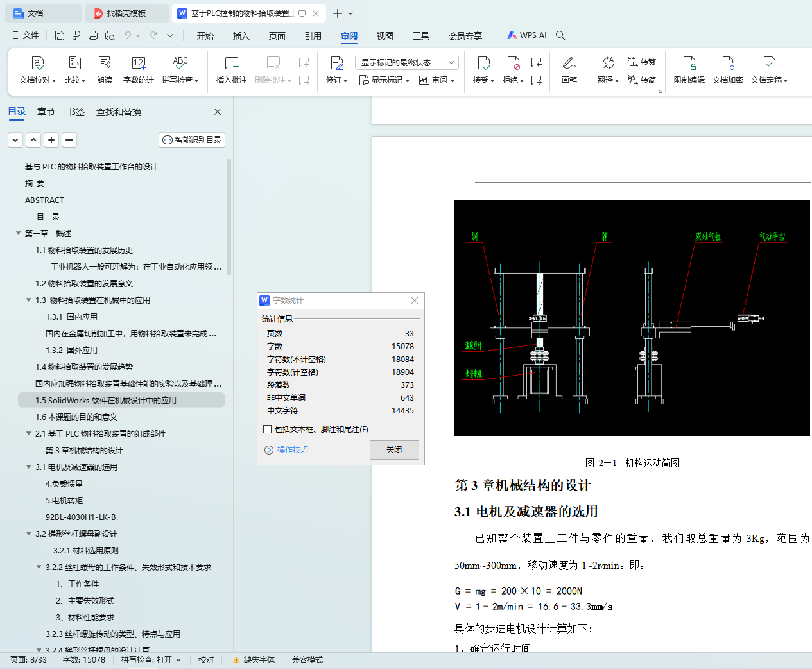Switch to 找稻壳模板 window tab

click(126, 13)
